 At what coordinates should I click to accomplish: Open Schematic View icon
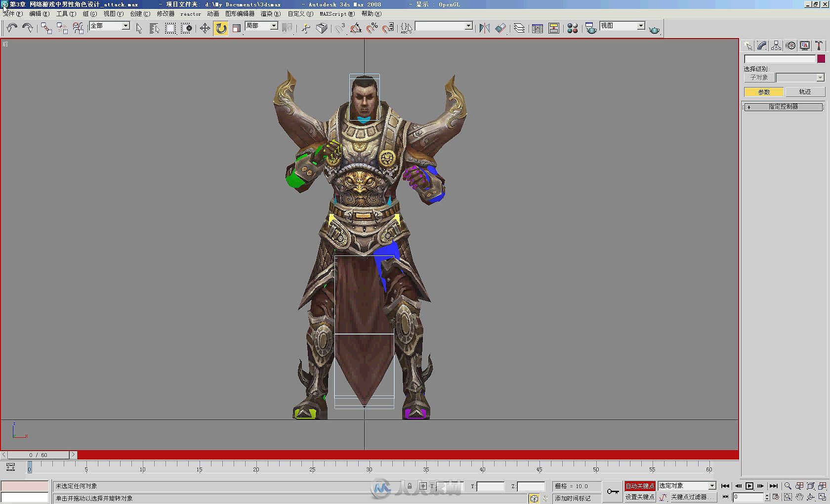click(x=554, y=28)
